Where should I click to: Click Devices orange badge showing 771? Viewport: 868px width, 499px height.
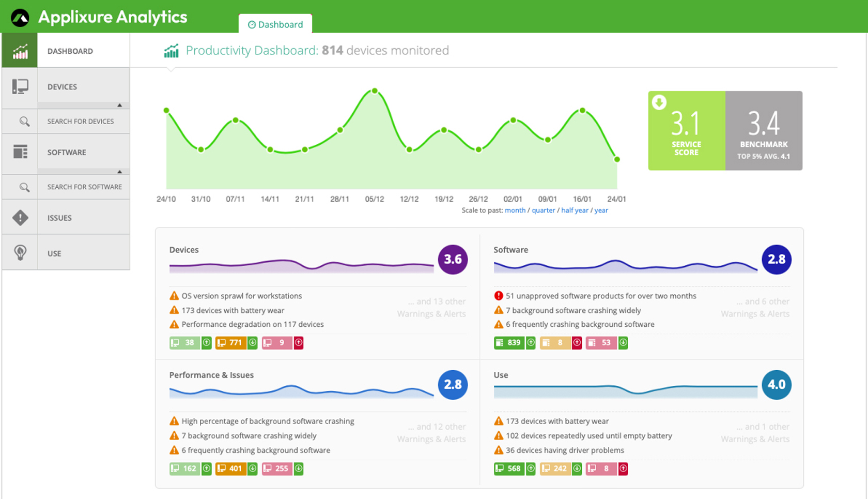tap(231, 343)
